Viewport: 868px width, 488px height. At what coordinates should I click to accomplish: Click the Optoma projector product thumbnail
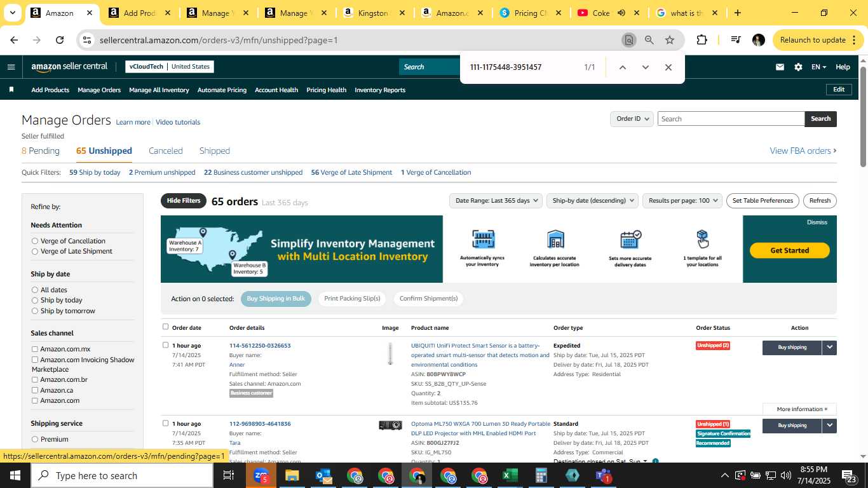390,425
